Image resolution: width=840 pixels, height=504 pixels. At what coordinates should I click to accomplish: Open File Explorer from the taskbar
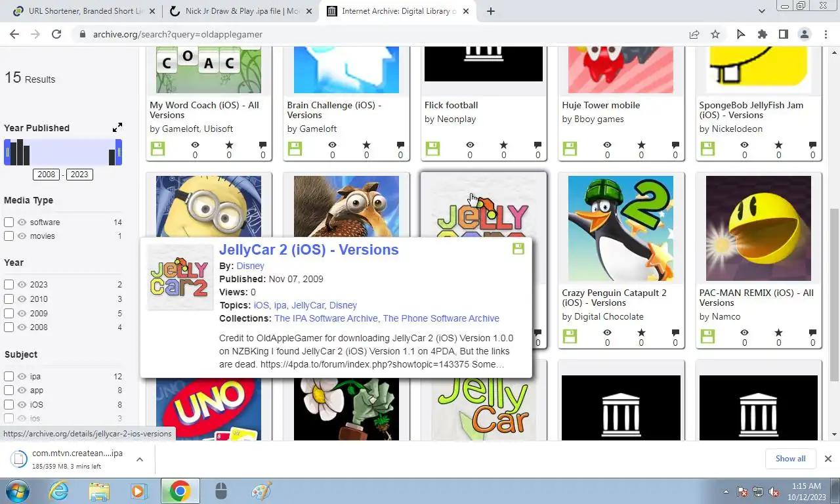[99, 491]
